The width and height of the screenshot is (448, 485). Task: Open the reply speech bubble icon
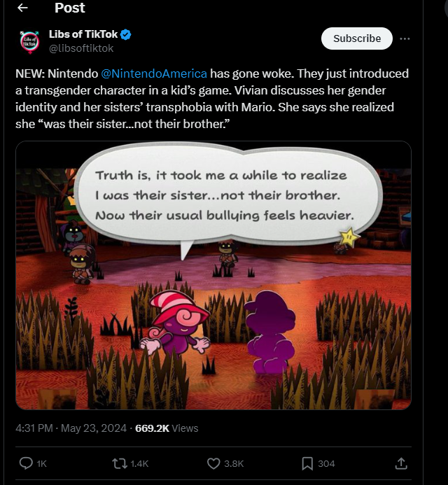click(27, 463)
